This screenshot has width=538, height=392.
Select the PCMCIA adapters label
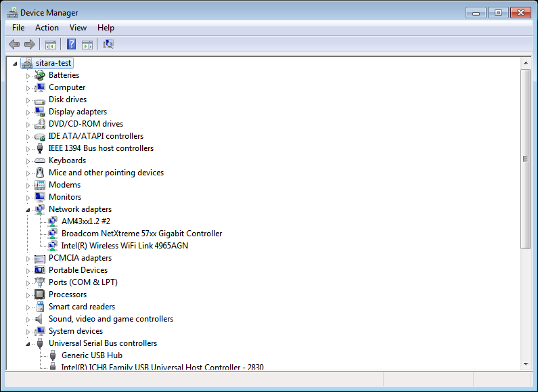click(x=80, y=258)
